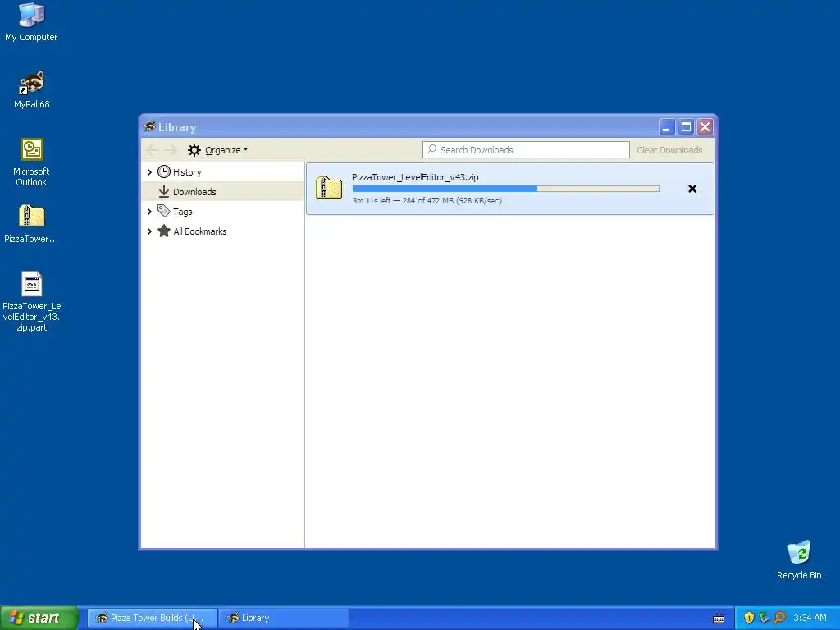Click the Clear Downloads button
Screen dimensions: 840x630
click(669, 150)
